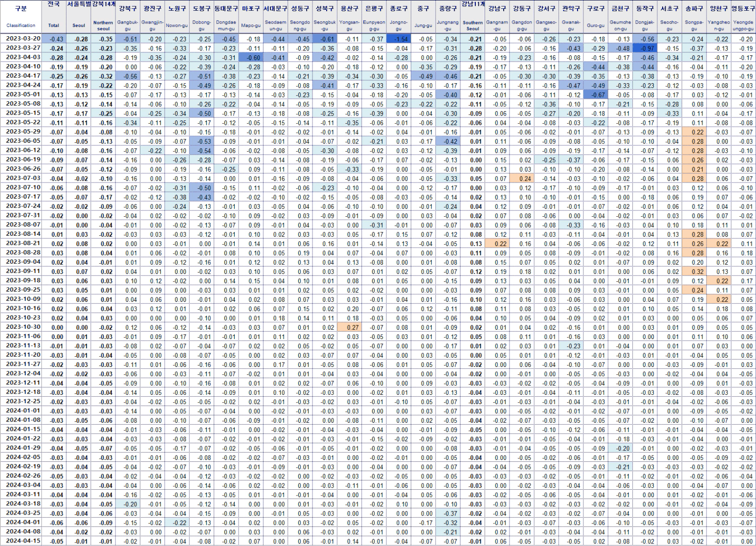Click Mapo-gu value -0.60 on 2023-04-03
This screenshot has width=756, height=546.
click(x=251, y=58)
